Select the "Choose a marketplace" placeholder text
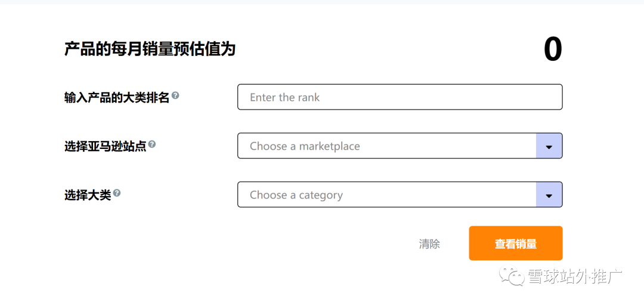Screen dimensions: 644x305 [305, 147]
